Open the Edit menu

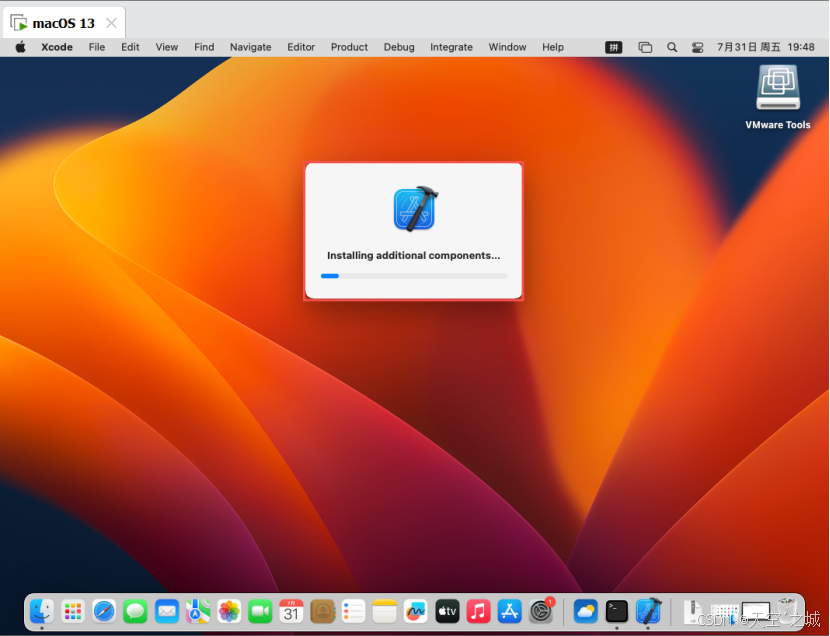pyautogui.click(x=130, y=47)
